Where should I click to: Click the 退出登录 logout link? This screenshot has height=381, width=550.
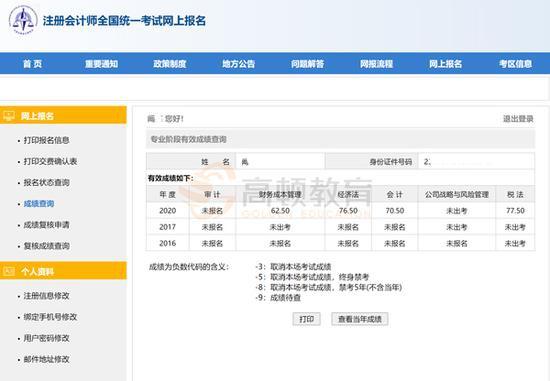click(518, 119)
